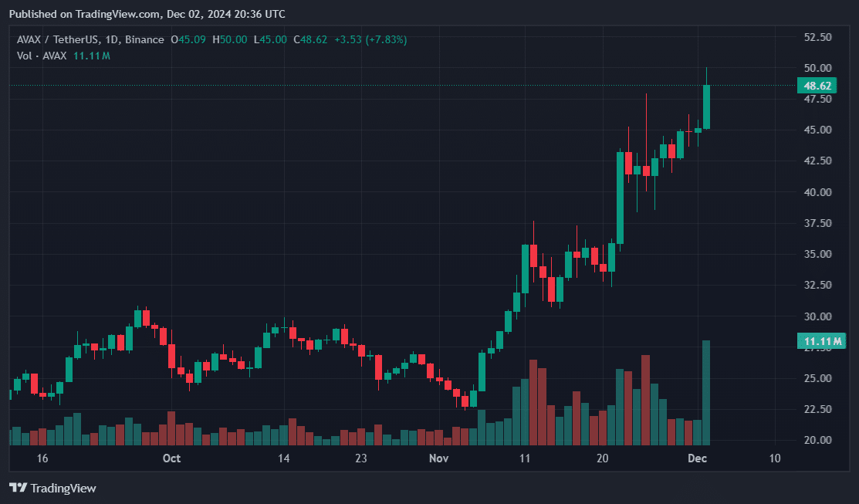The width and height of the screenshot is (859, 504).
Task: Click the 52.50 price axis label
Action: click(817, 37)
